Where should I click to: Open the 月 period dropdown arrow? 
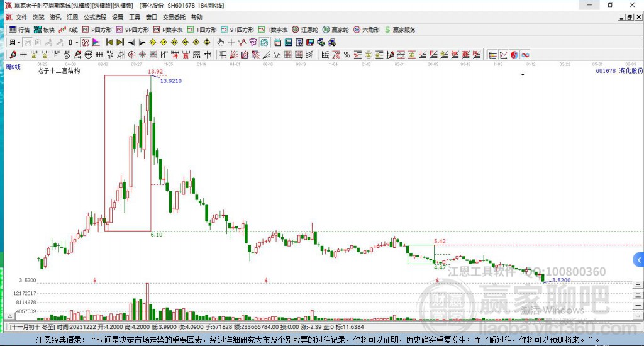(x=19, y=42)
